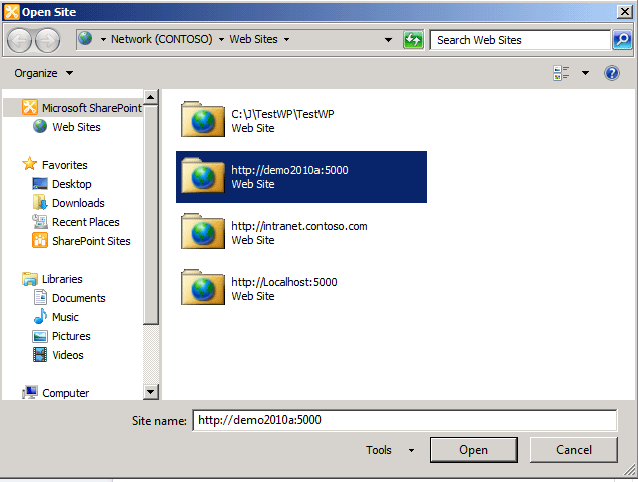Image resolution: width=638 pixels, height=482 pixels.
Task: Click the Pictures library icon
Action: click(x=40, y=336)
